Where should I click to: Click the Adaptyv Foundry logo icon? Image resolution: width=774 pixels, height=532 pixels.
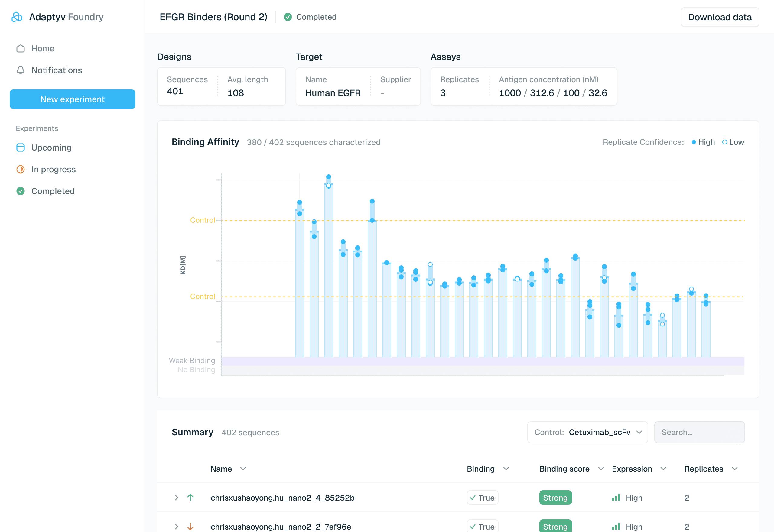(17, 17)
